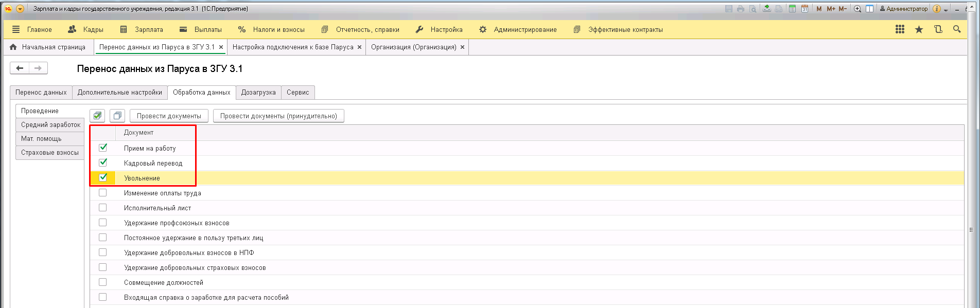The width and height of the screenshot is (980, 308).
Task: Select the Средний заработок side tab
Action: click(x=50, y=125)
